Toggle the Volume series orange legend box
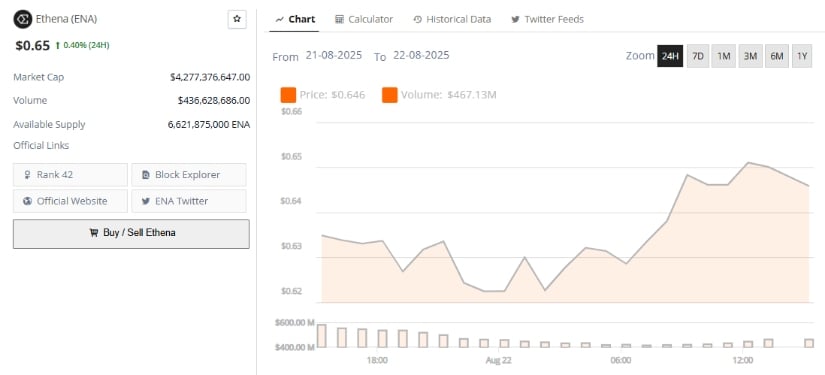The height and width of the screenshot is (375, 825). click(389, 95)
